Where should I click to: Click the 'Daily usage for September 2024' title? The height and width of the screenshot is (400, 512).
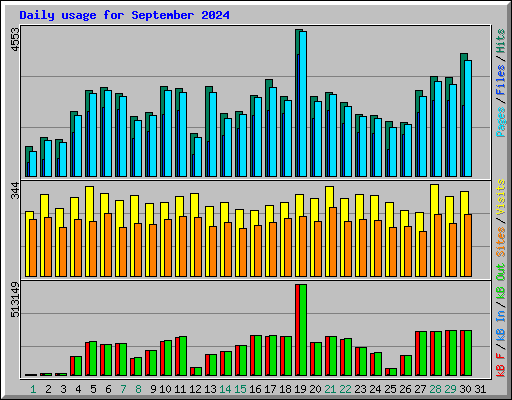pyautogui.click(x=124, y=15)
